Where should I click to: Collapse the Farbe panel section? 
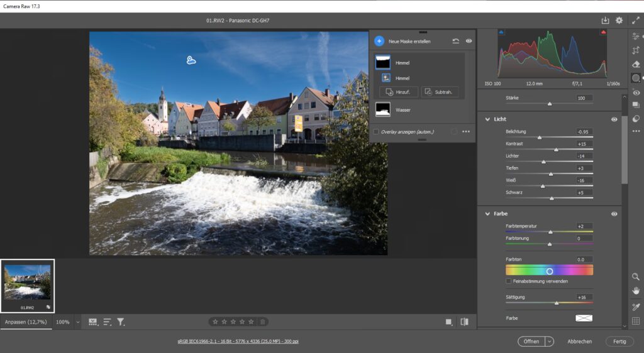point(487,214)
